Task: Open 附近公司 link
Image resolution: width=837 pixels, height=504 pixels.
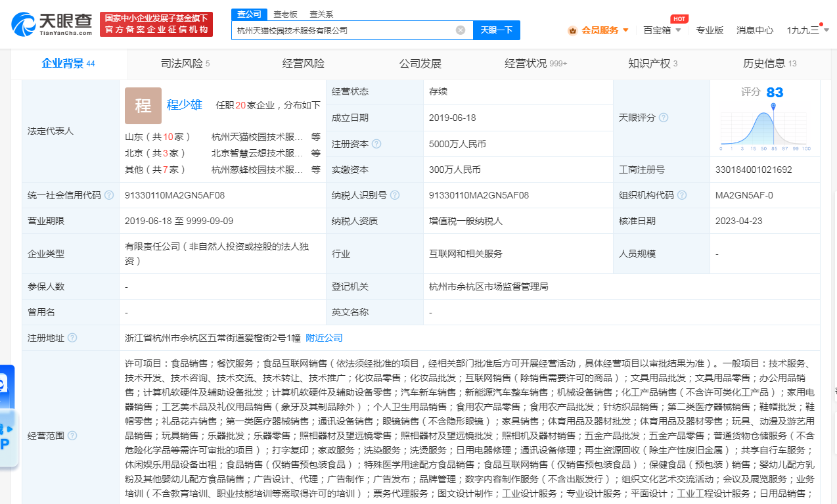Action: tap(325, 338)
